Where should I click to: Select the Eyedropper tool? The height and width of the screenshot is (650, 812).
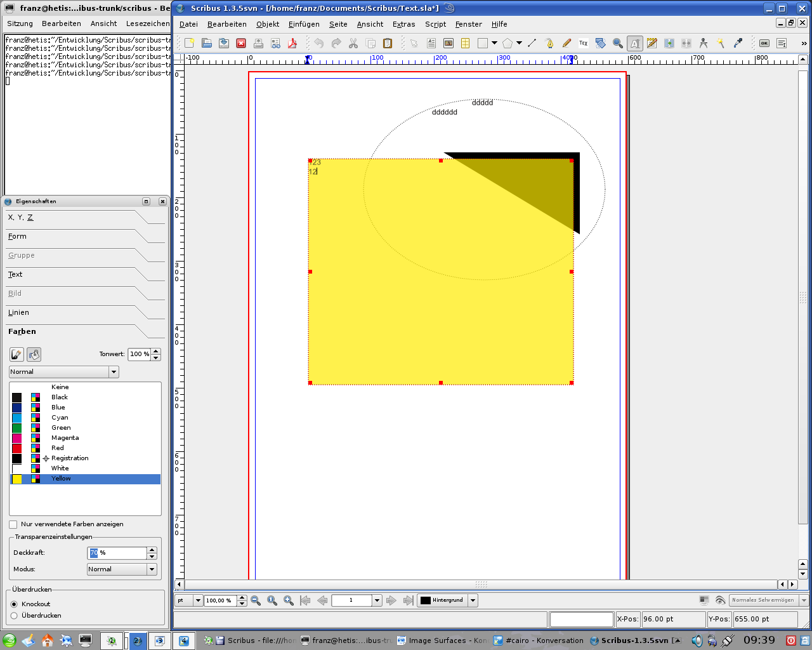738,43
